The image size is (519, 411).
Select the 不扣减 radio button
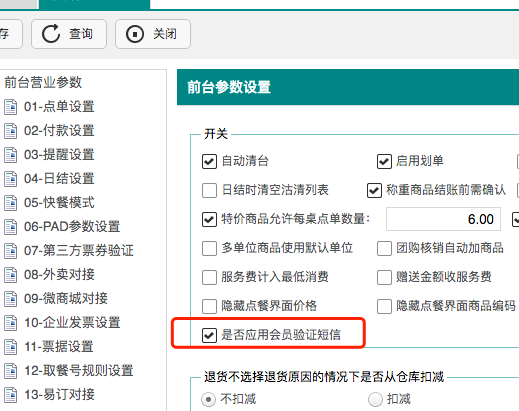coord(209,399)
